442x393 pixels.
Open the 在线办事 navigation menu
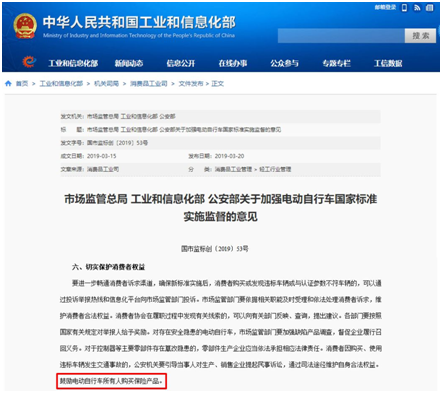coord(233,63)
